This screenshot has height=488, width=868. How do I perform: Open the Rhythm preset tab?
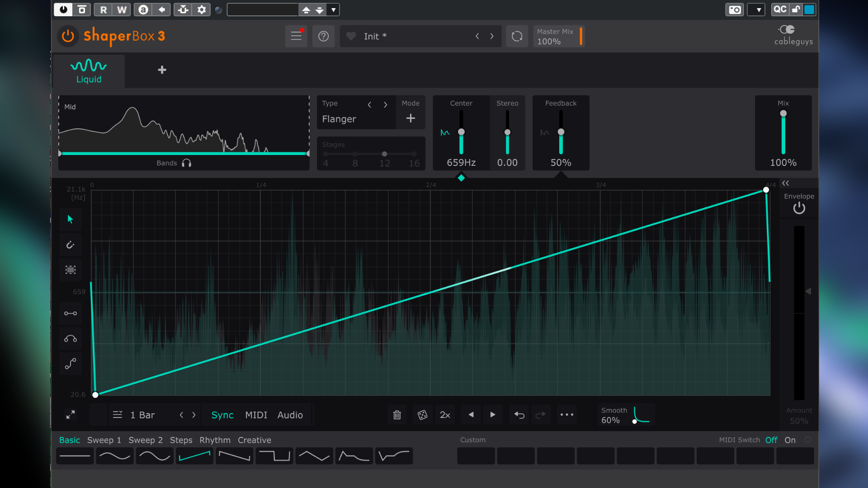tap(215, 440)
